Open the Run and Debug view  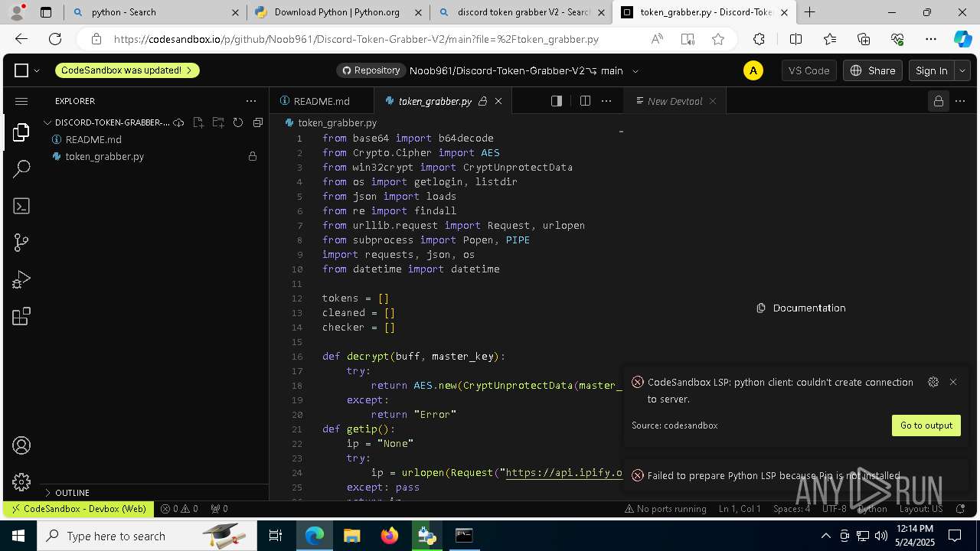21,279
